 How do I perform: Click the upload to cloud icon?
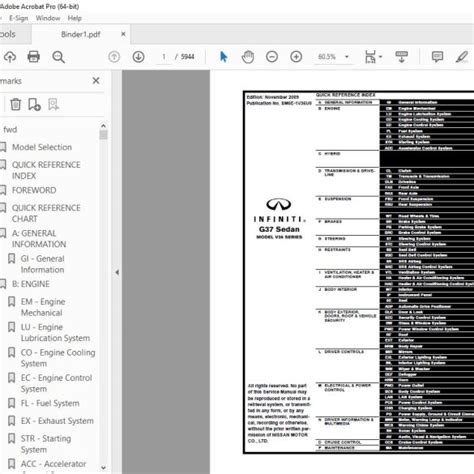pyautogui.click(x=10, y=57)
